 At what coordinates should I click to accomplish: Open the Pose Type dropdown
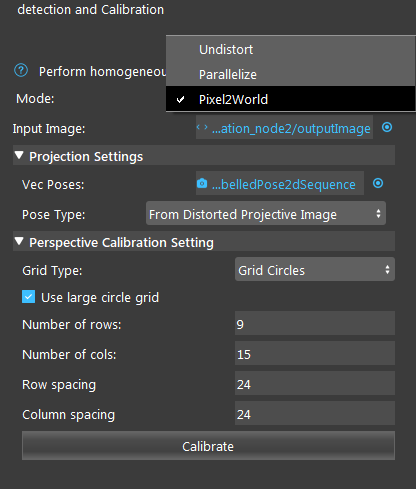point(266,213)
